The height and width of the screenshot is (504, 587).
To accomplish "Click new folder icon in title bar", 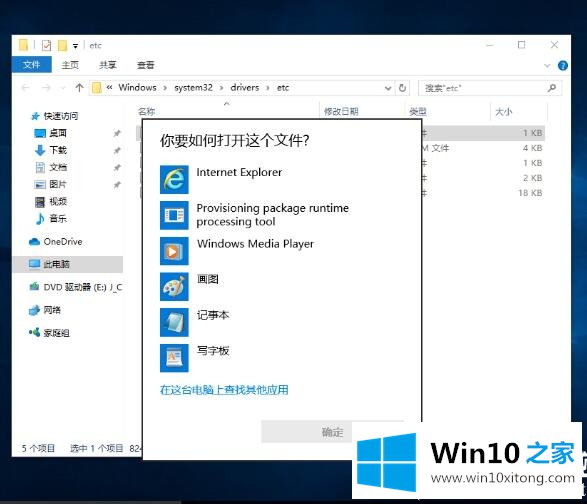I will pyautogui.click(x=63, y=45).
